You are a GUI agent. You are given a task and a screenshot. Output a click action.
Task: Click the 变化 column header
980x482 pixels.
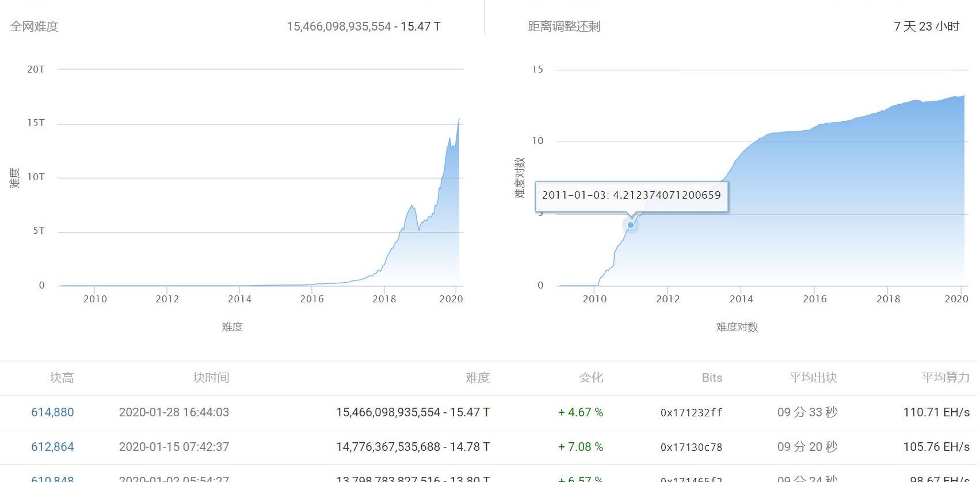point(590,378)
